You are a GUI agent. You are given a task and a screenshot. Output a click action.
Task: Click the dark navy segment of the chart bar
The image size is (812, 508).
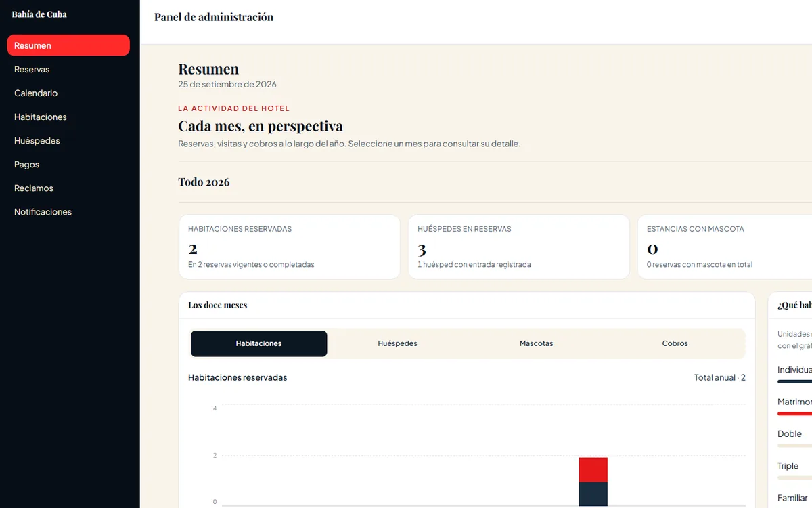(x=593, y=494)
